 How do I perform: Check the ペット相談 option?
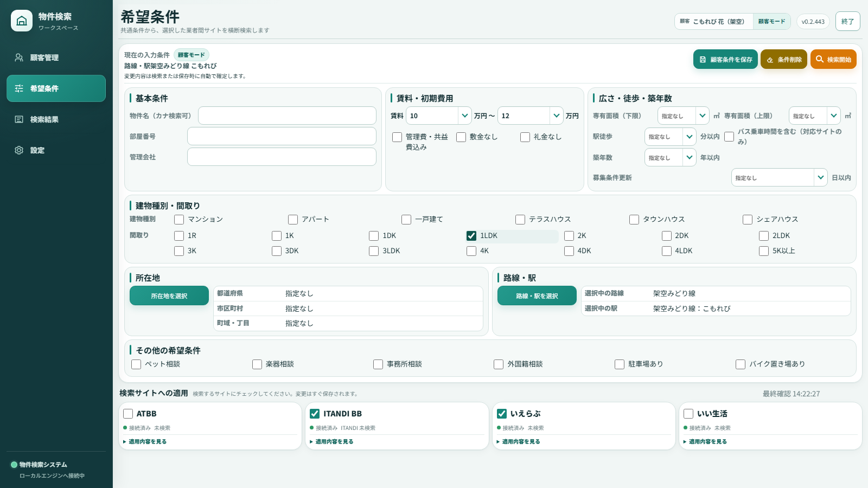(x=136, y=364)
